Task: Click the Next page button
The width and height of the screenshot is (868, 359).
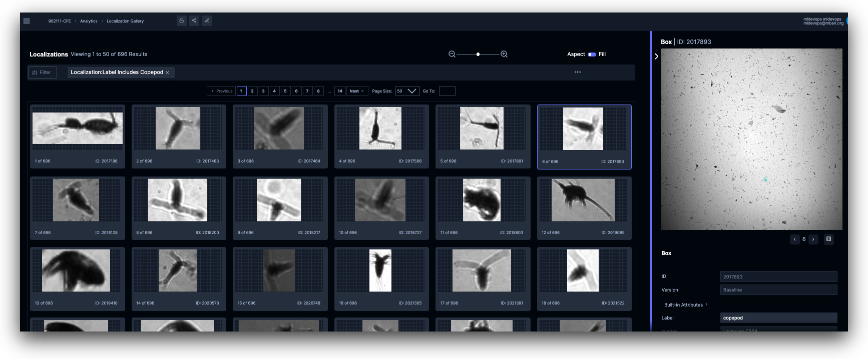Action: click(x=357, y=91)
